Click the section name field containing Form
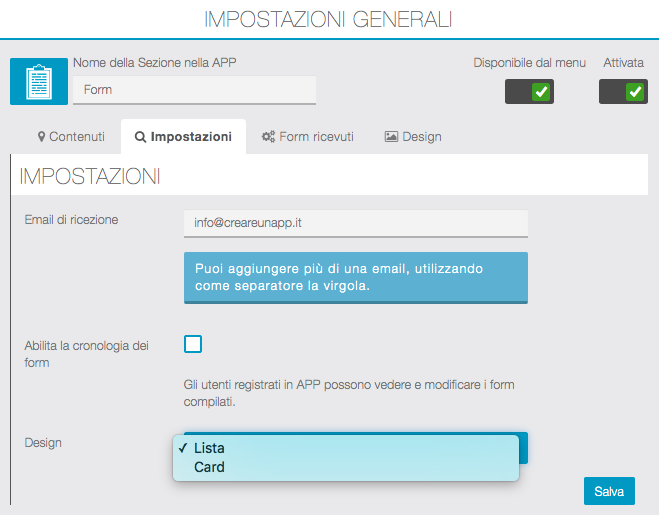This screenshot has width=659, height=515. coord(194,90)
